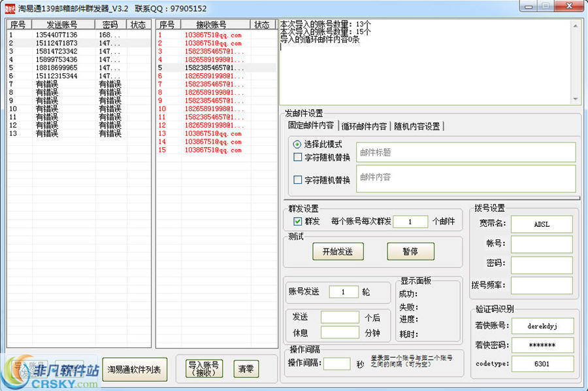588x391 pixels.
Task: Click the 宽带名 field showing ADSL
Action: click(x=542, y=224)
